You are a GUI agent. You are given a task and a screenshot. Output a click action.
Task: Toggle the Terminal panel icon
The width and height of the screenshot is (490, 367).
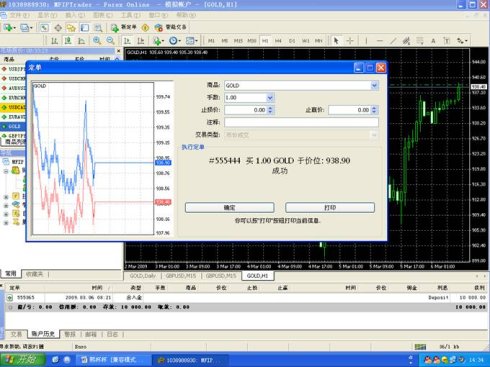pos(85,28)
